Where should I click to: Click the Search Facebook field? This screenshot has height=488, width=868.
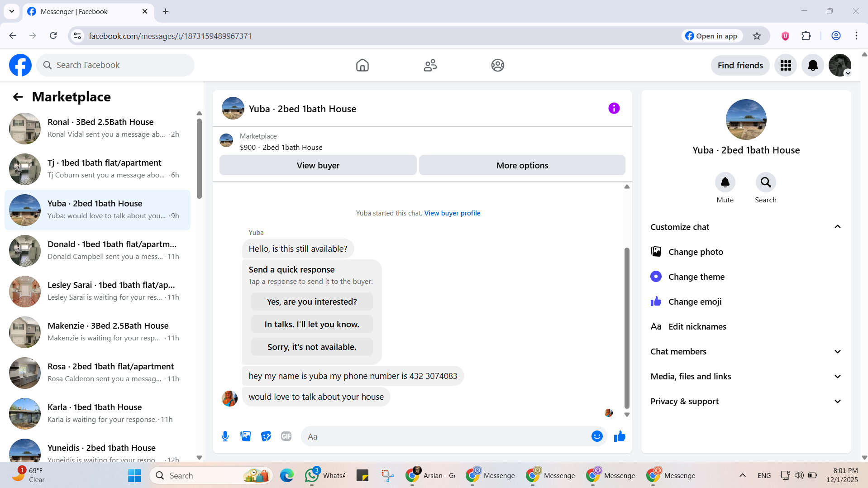(115, 65)
